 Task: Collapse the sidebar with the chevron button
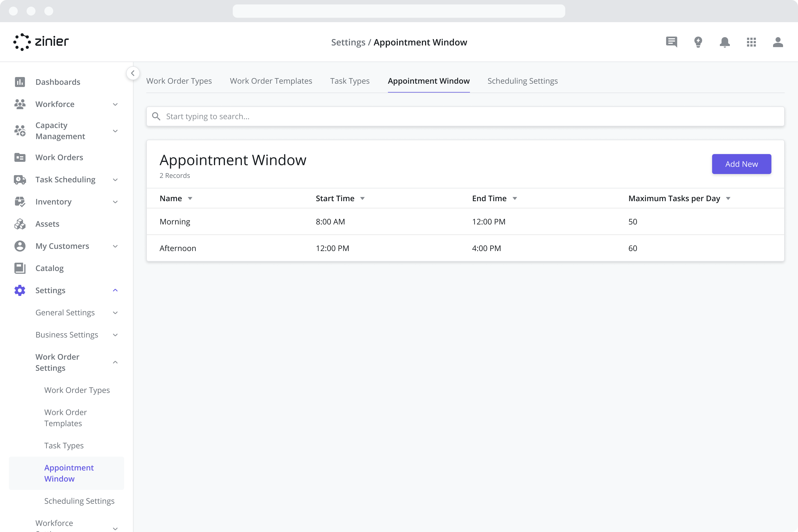(133, 73)
